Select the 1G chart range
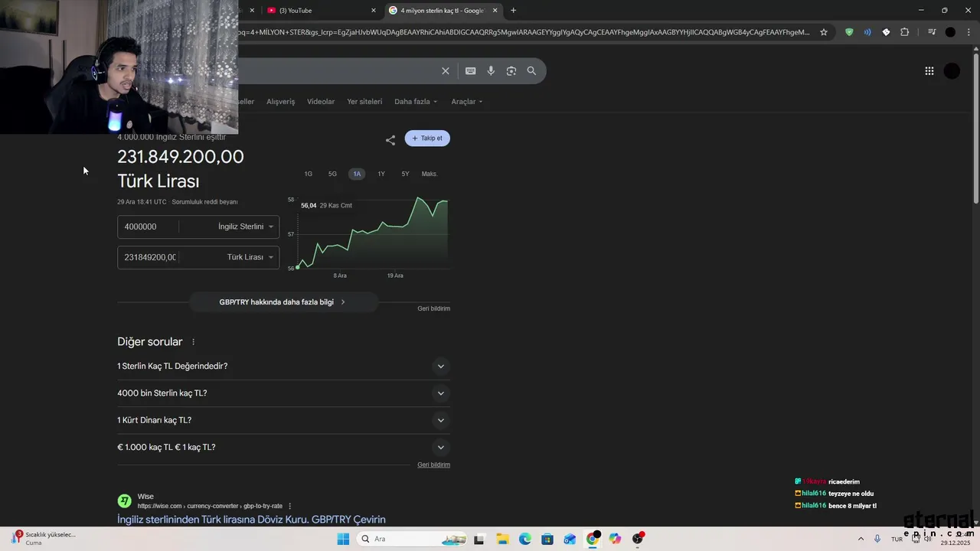980x551 pixels. coord(308,174)
